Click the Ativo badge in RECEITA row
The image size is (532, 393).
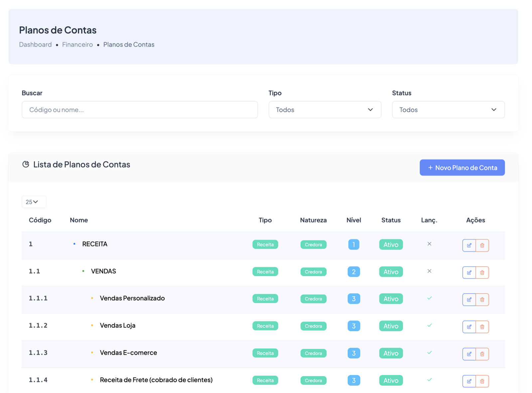coord(391,245)
